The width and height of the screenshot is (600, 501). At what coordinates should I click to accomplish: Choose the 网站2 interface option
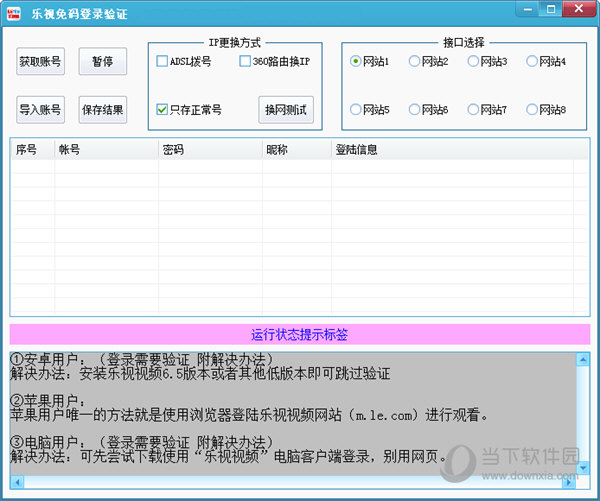[x=415, y=62]
